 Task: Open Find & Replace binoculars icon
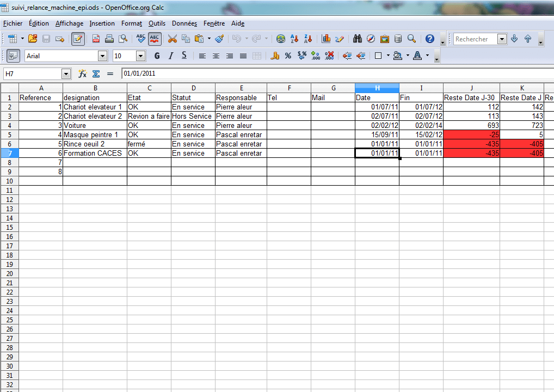click(x=357, y=39)
